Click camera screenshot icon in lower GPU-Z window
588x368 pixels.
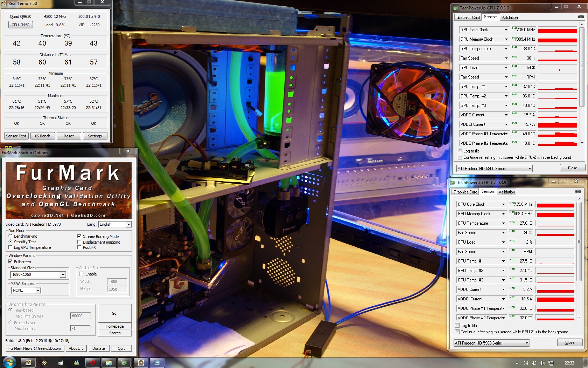[x=578, y=191]
